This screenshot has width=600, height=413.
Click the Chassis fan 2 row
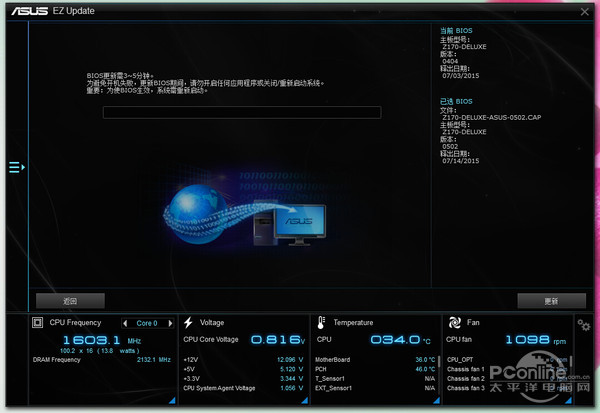507,379
